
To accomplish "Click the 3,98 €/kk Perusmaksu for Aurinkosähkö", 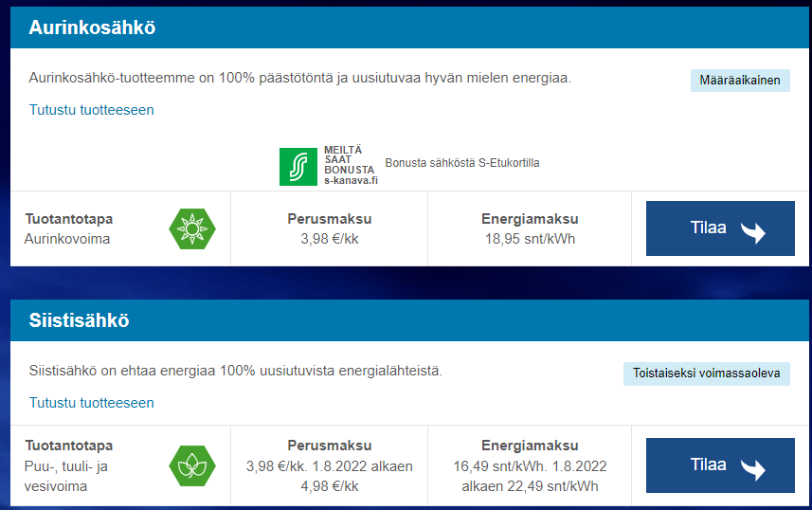I will (x=330, y=239).
